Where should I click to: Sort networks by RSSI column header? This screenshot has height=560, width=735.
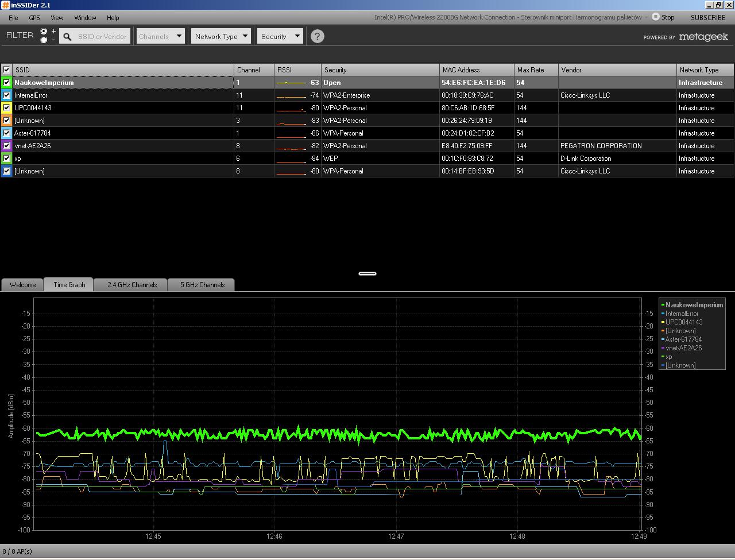pos(297,69)
